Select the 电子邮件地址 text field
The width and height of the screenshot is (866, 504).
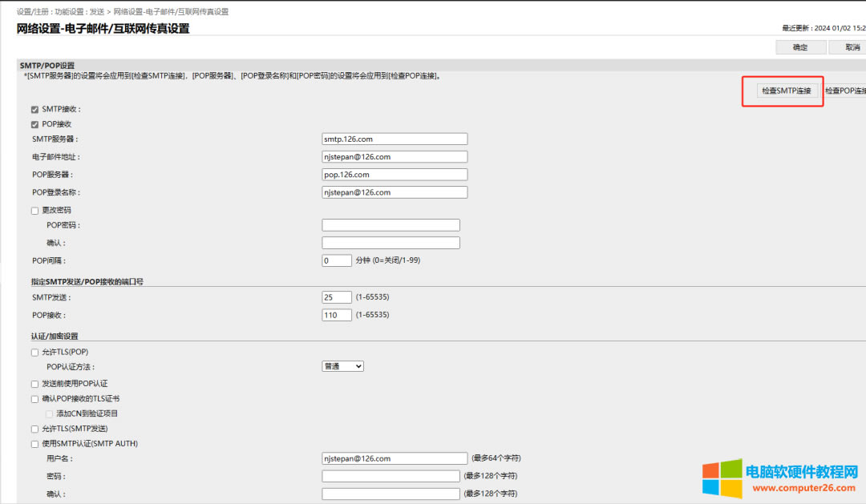coord(395,157)
